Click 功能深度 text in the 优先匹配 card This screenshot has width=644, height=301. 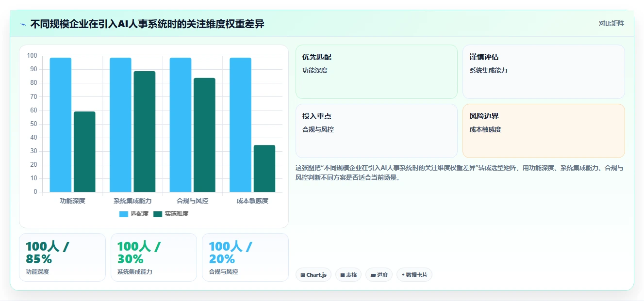point(315,70)
